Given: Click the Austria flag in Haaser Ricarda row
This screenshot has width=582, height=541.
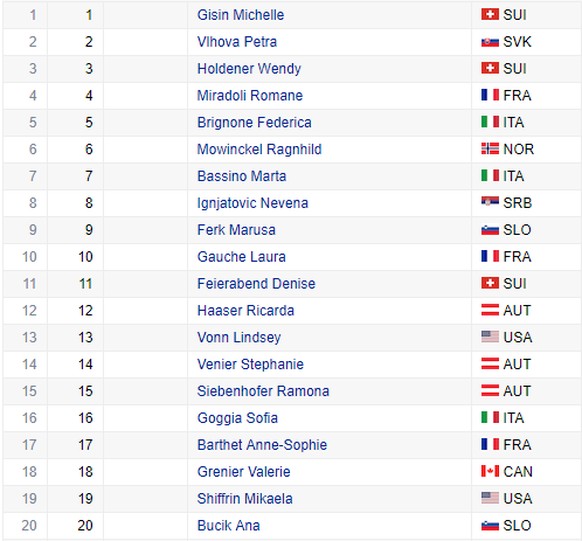Looking at the screenshot, I should click(490, 310).
